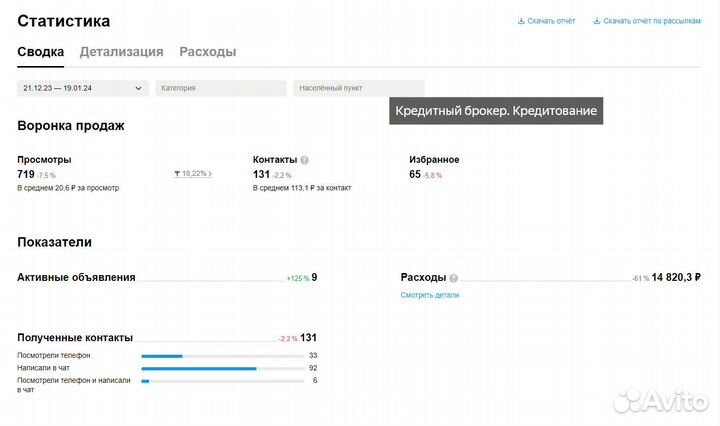
Task: Click the Избранное value 65
Action: pyautogui.click(x=415, y=174)
